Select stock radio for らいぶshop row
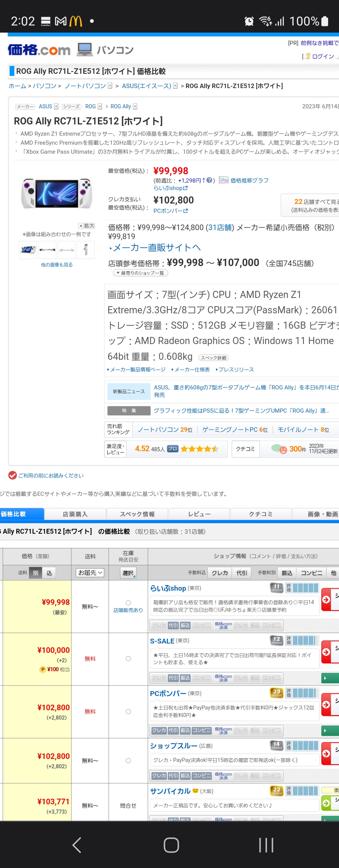Image resolution: width=339 pixels, height=868 pixels. pos(128,603)
